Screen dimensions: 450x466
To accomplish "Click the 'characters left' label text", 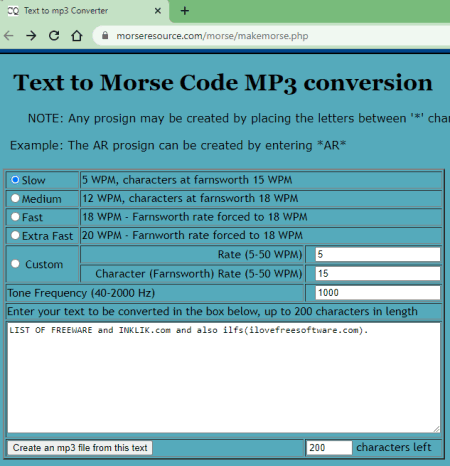I will pyautogui.click(x=394, y=447).
